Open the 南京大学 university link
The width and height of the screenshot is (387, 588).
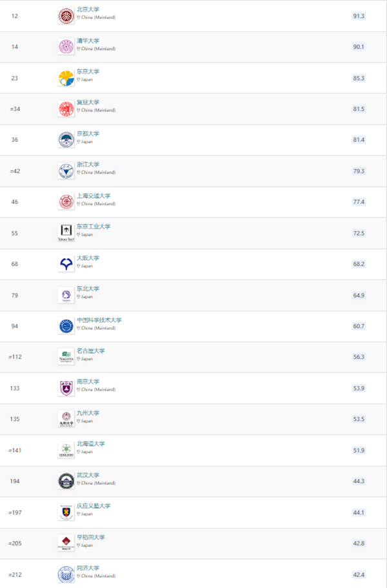88,381
